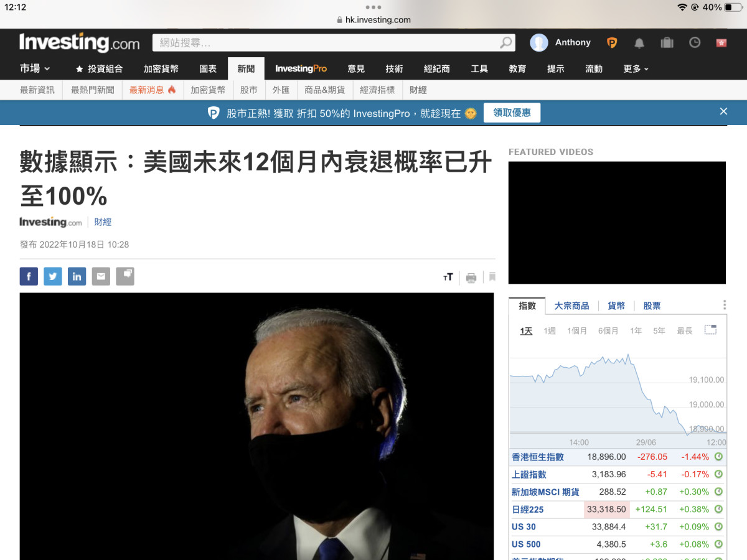Screen dimensions: 747x560
Task: Open the article comments icon
Action: pos(125,276)
